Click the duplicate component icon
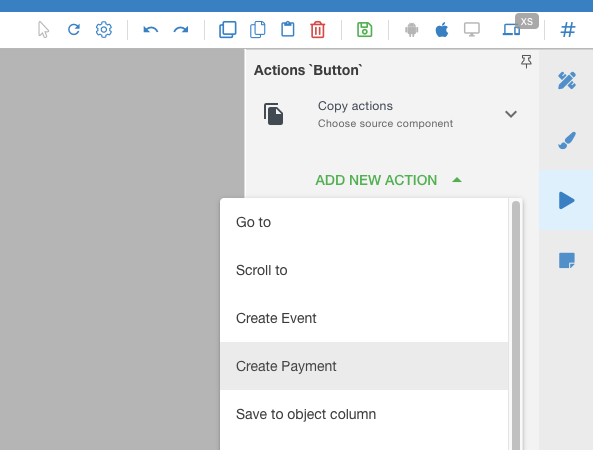 coord(228,29)
